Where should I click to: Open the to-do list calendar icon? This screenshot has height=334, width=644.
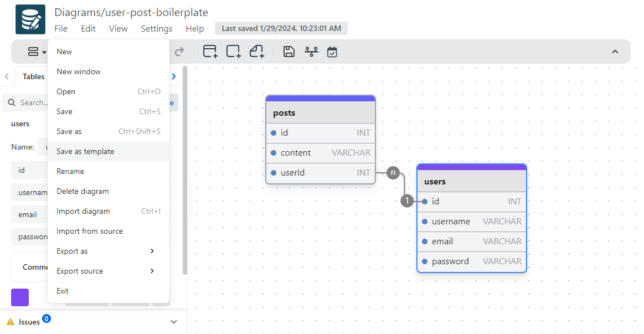click(332, 51)
